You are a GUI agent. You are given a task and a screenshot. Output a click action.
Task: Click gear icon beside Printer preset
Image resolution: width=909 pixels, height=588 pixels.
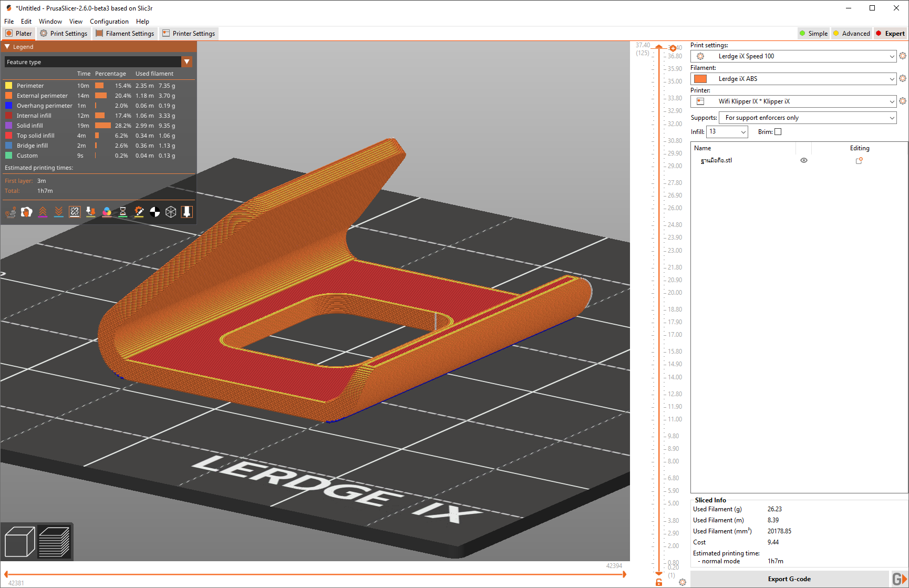pyautogui.click(x=903, y=101)
